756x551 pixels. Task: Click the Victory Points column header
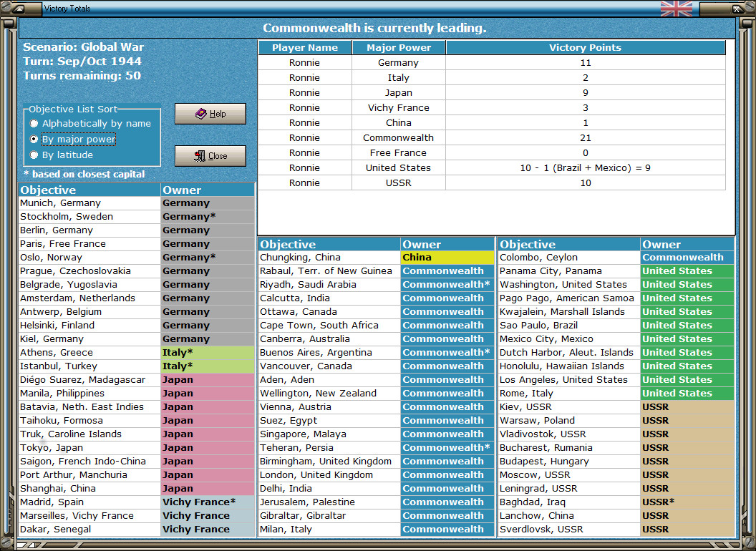[586, 47]
